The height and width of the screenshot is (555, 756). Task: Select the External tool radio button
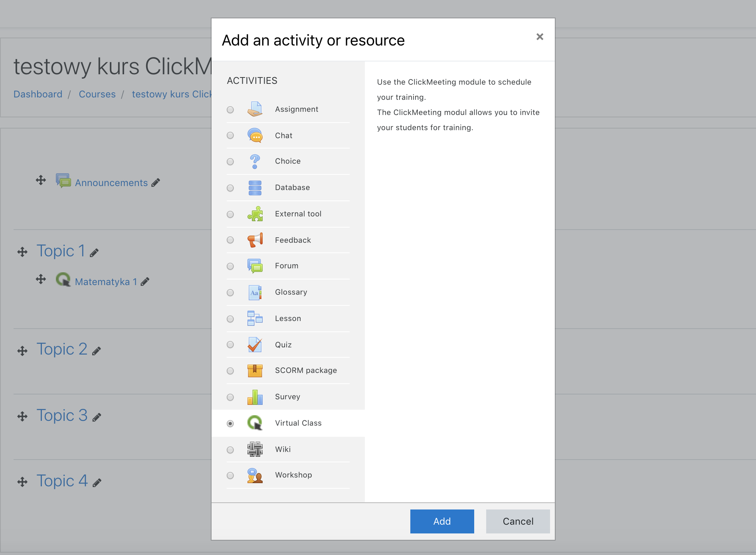230,214
